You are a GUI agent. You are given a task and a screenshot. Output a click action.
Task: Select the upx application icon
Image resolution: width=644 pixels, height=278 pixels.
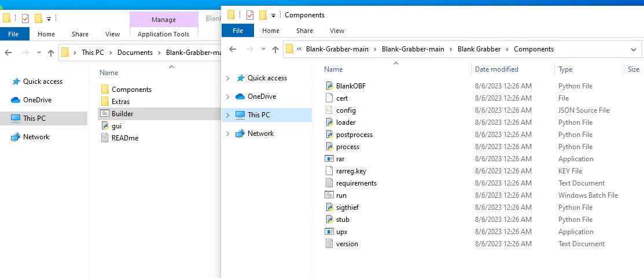pos(329,232)
